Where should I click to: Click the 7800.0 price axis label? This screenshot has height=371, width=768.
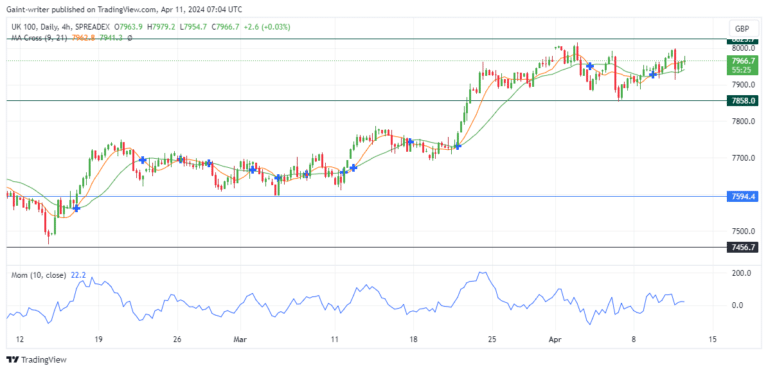click(x=744, y=122)
